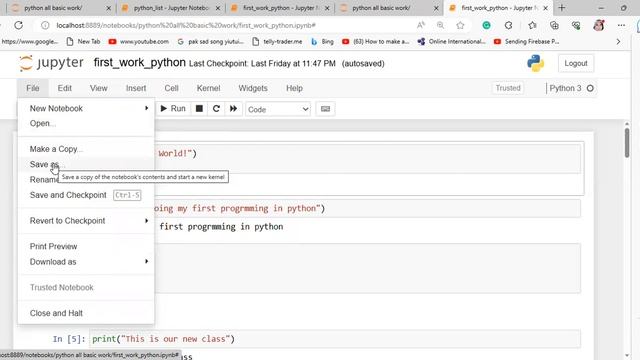Click the user profile avatar
The height and width of the screenshot is (360, 640).
click(599, 25)
